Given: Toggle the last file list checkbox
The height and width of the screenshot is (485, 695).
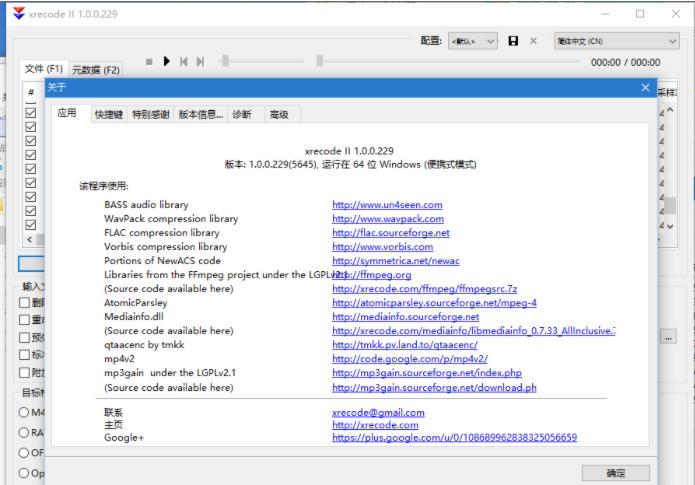Looking at the screenshot, I should coord(31,225).
